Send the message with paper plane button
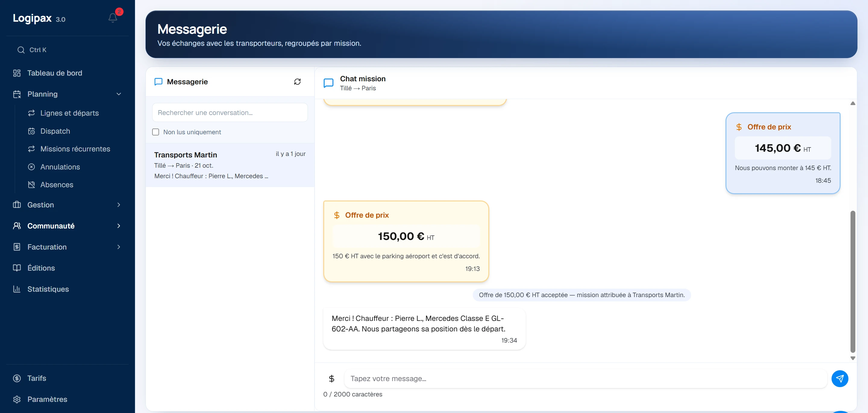 840,379
